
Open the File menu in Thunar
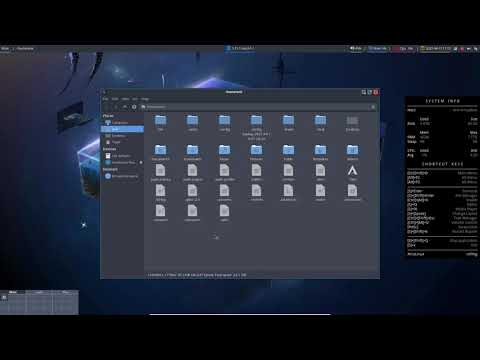pyautogui.click(x=105, y=99)
